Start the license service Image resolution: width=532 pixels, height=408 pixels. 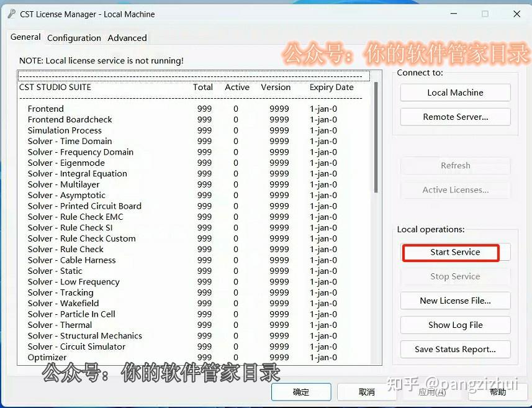(x=451, y=252)
